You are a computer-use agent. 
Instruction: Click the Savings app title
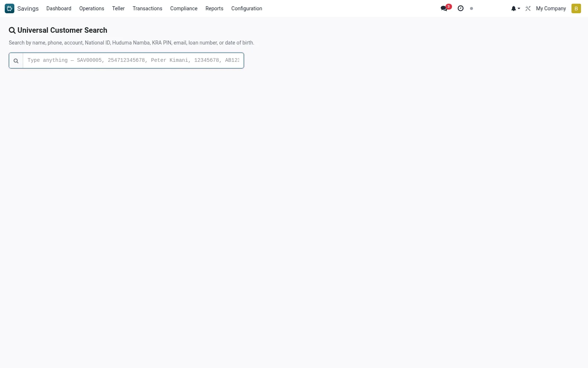pyautogui.click(x=28, y=8)
